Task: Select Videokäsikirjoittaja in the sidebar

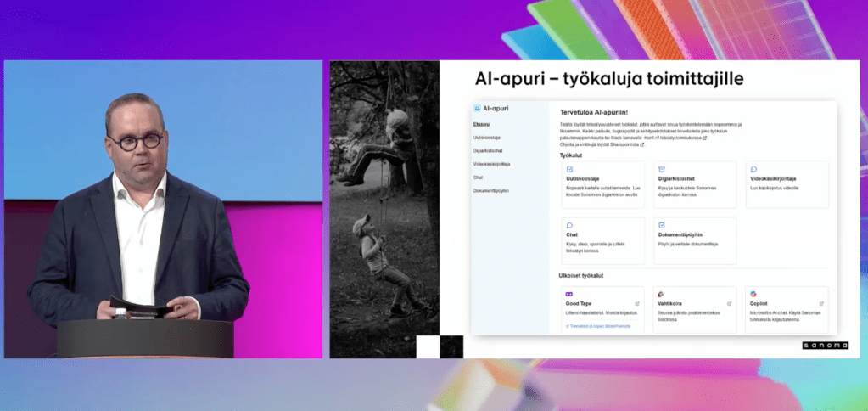Action: click(491, 164)
